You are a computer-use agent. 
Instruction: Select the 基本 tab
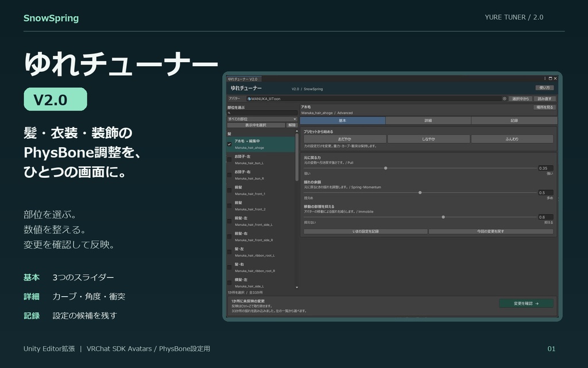pos(342,121)
